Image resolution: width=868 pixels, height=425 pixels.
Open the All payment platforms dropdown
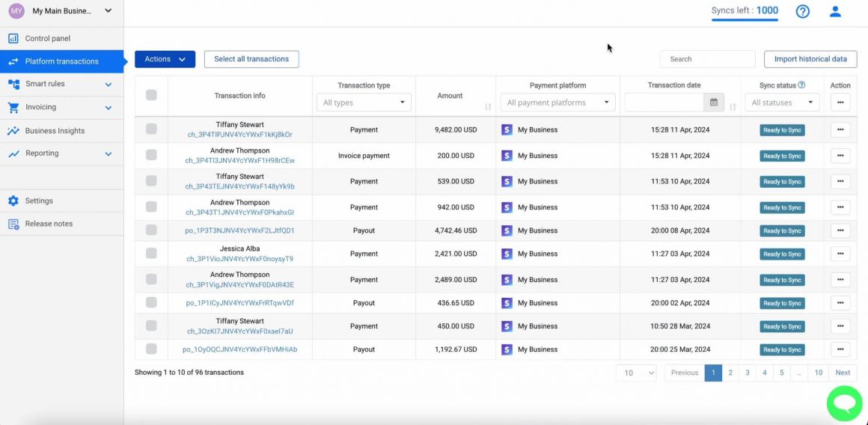point(558,103)
